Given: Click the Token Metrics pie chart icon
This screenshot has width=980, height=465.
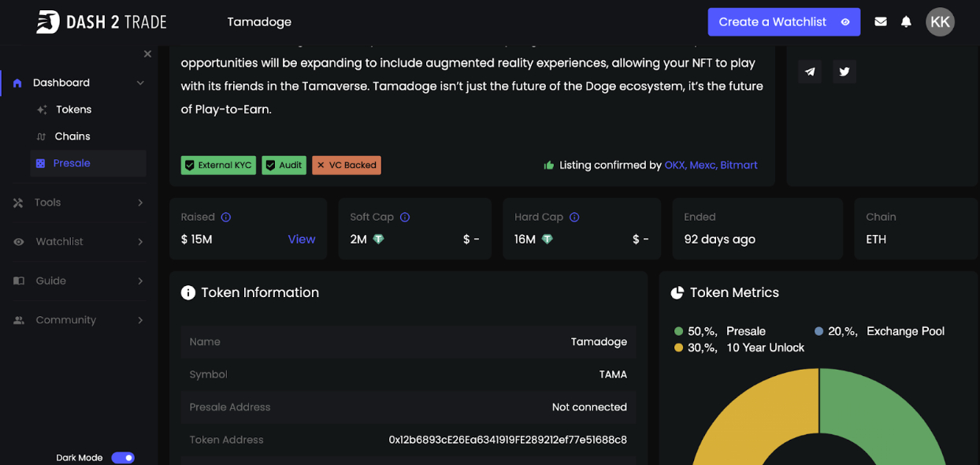Looking at the screenshot, I should click(677, 293).
